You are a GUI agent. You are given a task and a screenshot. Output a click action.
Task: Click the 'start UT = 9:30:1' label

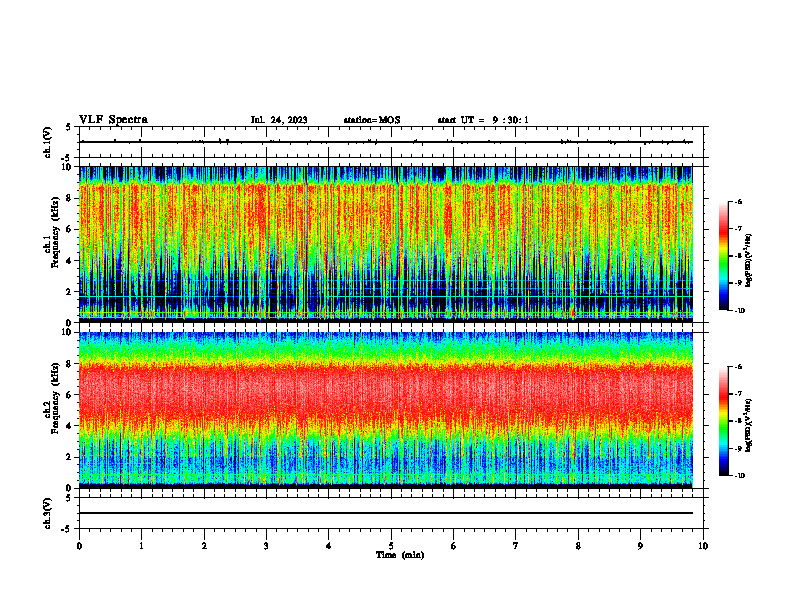tap(483, 120)
